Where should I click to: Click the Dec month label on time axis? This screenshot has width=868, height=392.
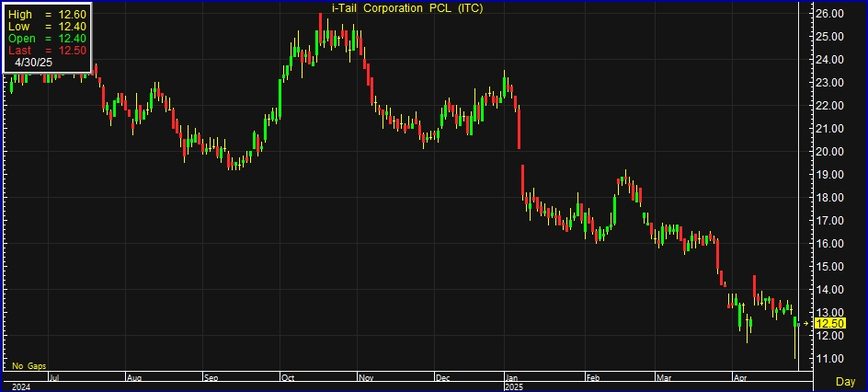coord(442,378)
